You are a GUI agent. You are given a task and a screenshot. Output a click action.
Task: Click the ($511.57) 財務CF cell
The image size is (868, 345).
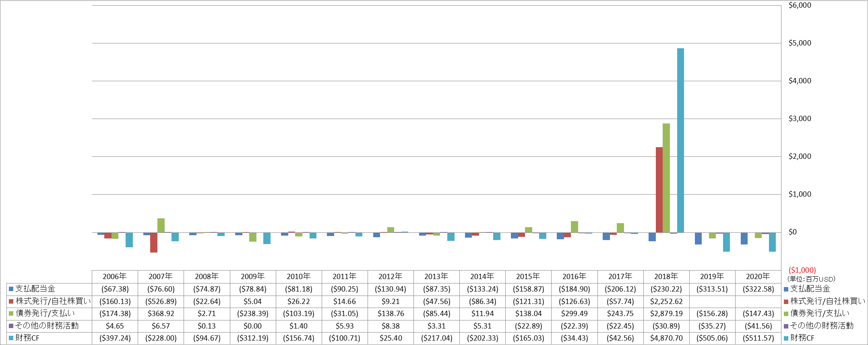click(x=758, y=338)
